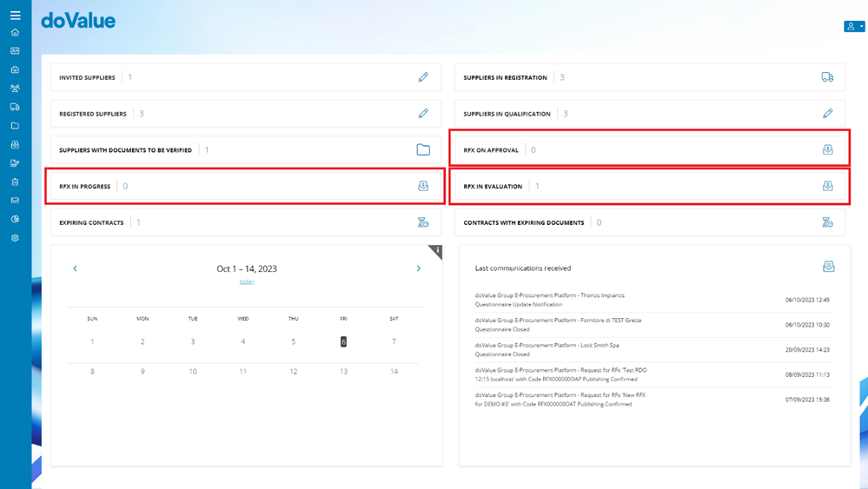Viewport: 868px width, 489px height.
Task: Click inbox icon on RFX In Progress card
Action: [x=423, y=186]
